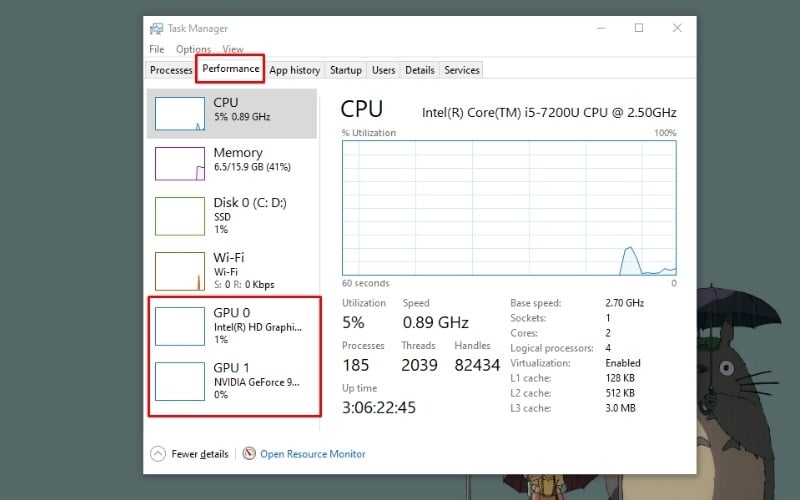Viewport: 800px width, 500px height.
Task: Click the Resource Monitor gauge icon
Action: click(x=249, y=453)
